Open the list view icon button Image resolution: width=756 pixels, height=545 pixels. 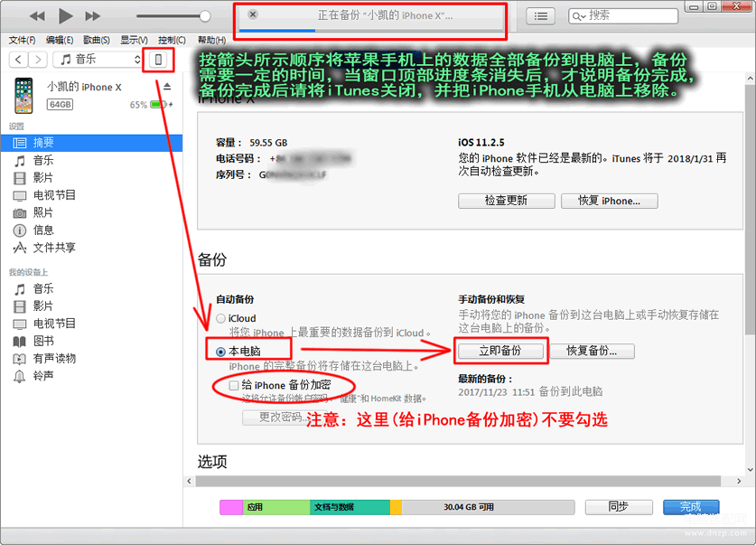click(540, 16)
